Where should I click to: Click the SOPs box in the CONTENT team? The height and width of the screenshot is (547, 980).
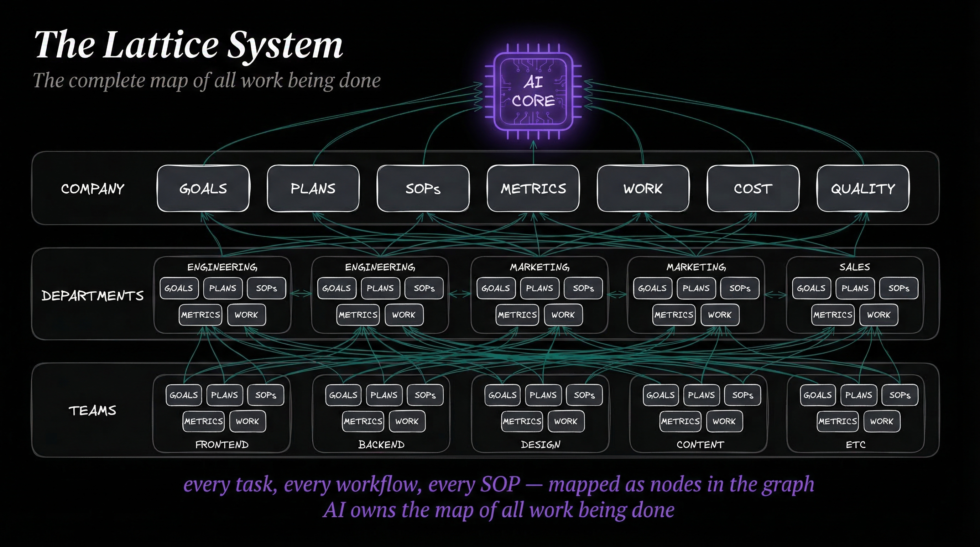pyautogui.click(x=742, y=395)
